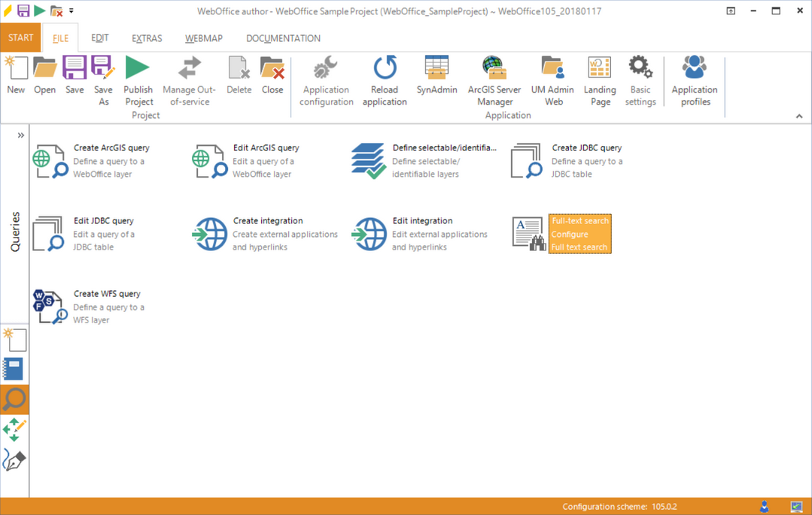Select the pen signature sidebar icon
Screen dimensions: 812x515
[14, 459]
